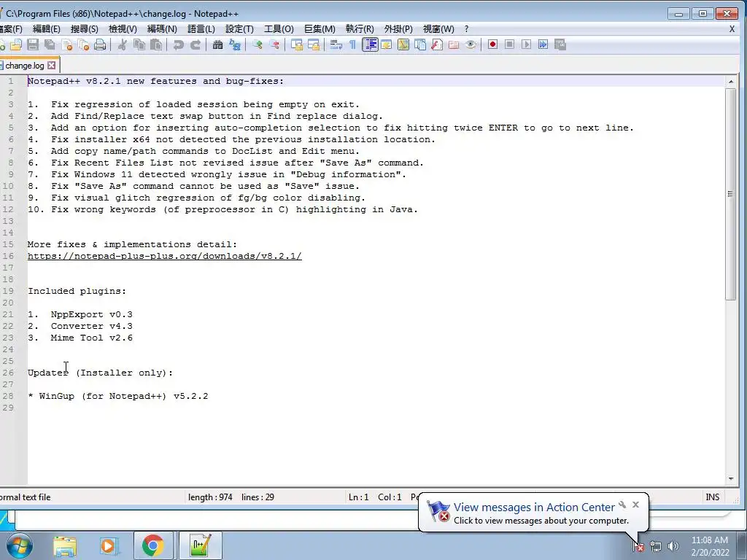Toggle the Document Map icon
This screenshot has height=560, width=747.
pos(403,44)
